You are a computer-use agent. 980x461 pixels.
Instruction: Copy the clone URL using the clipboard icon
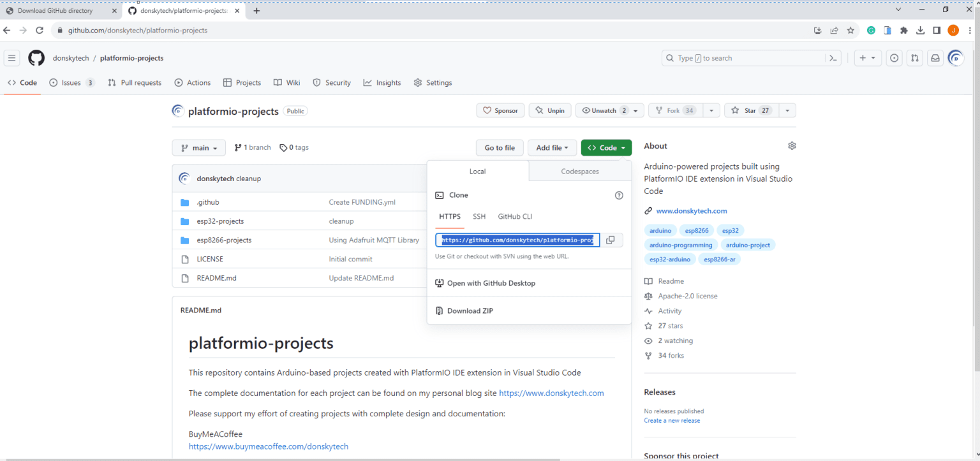coord(610,239)
